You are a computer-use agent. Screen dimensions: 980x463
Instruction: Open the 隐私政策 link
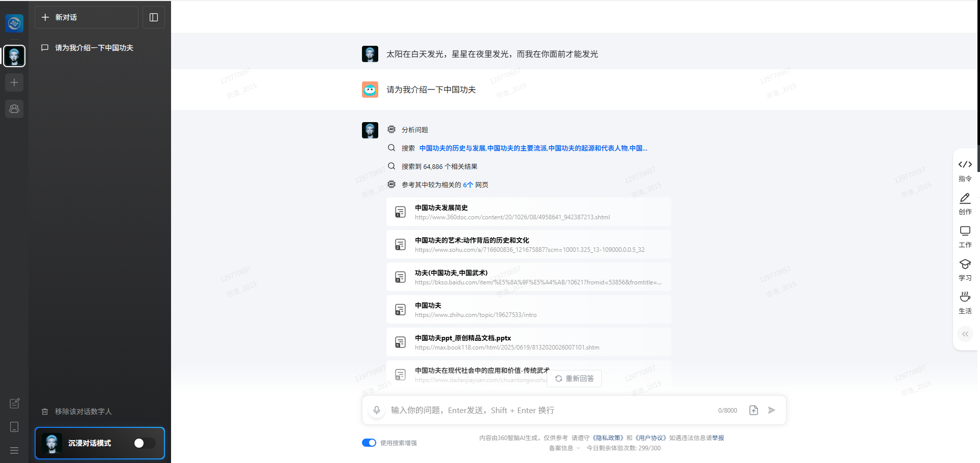pyautogui.click(x=607, y=438)
